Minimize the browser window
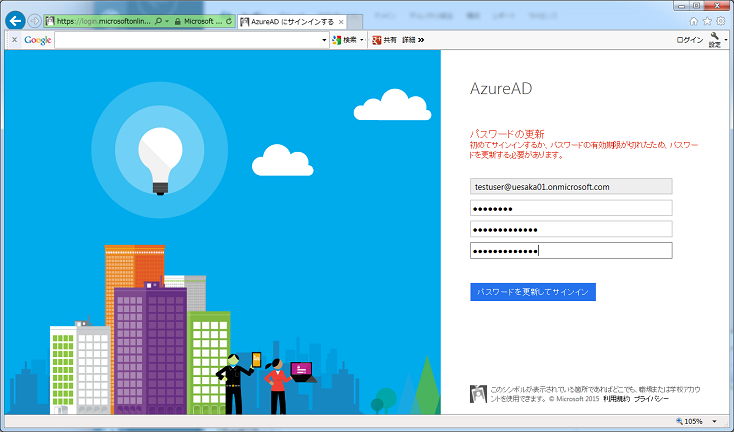734x432 pixels. (x=682, y=6)
